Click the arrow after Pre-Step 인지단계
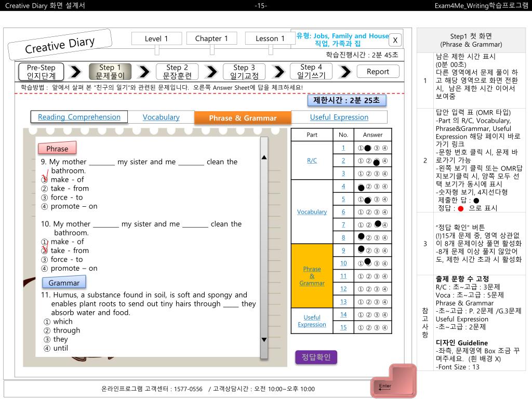Viewport: 532px width, 399px height. [76, 72]
